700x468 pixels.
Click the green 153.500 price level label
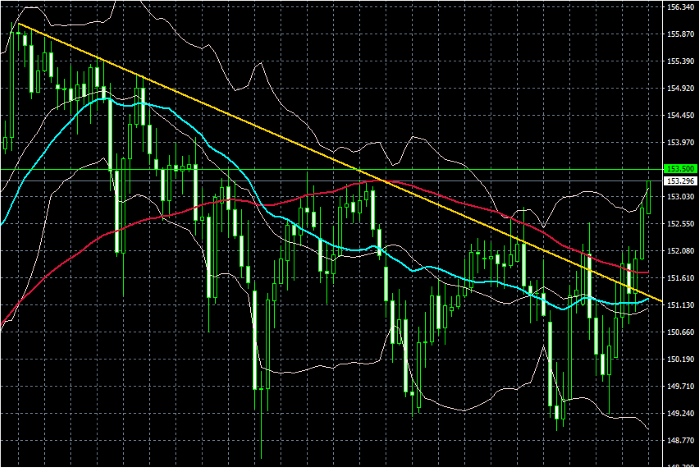[x=681, y=169]
